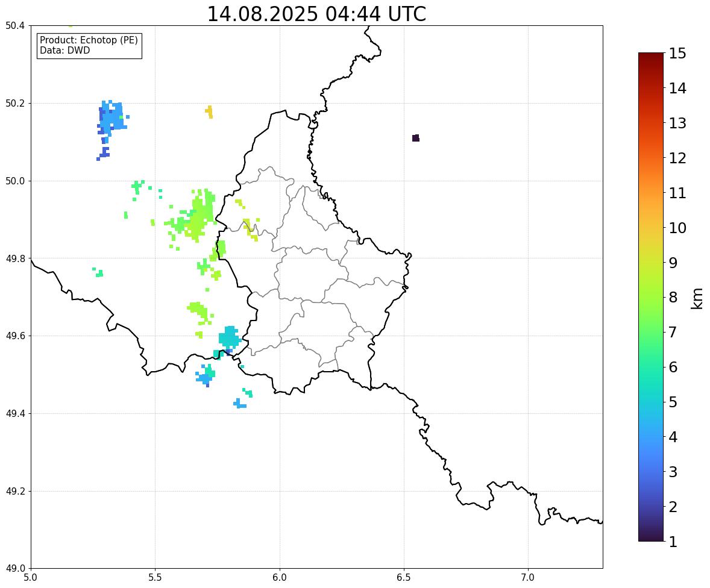Image resolution: width=710 pixels, height=588 pixels.
Task: Click the colorbar tick label 5
Action: [673, 402]
